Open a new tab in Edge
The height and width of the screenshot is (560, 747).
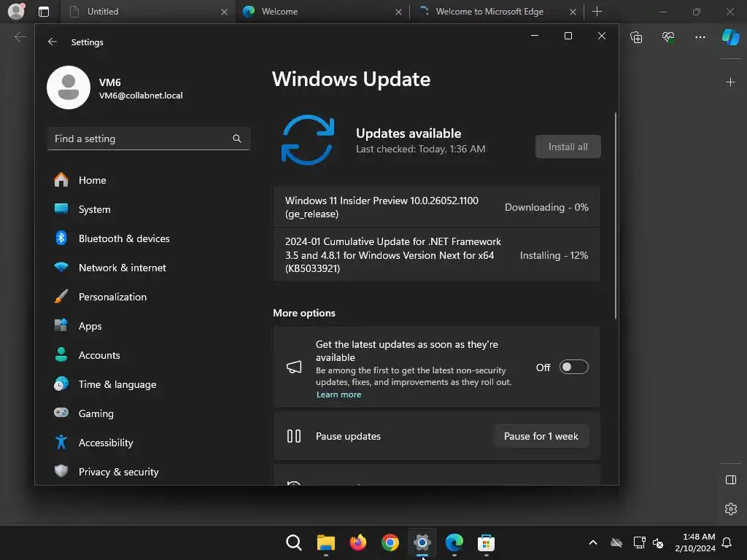coord(597,12)
